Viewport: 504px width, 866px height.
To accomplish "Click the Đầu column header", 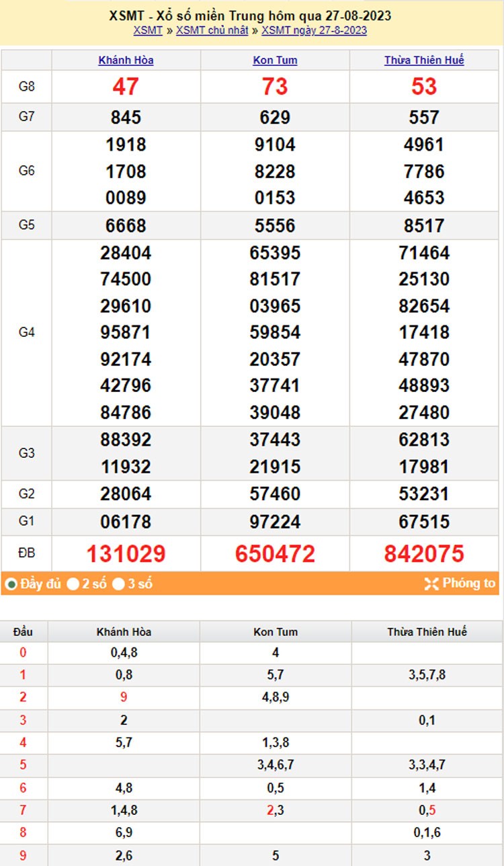I will tap(23, 632).
